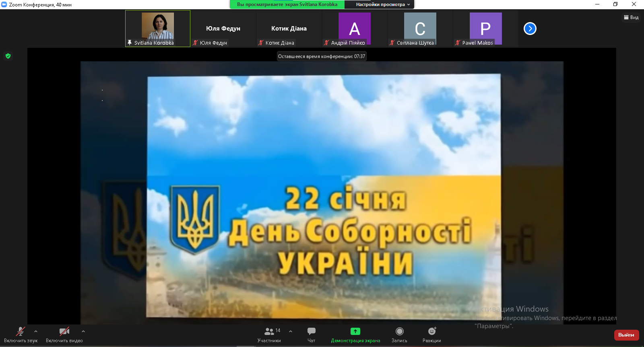Leave the meeting with Выйти
Screen dimensions: 644x347
point(626,335)
